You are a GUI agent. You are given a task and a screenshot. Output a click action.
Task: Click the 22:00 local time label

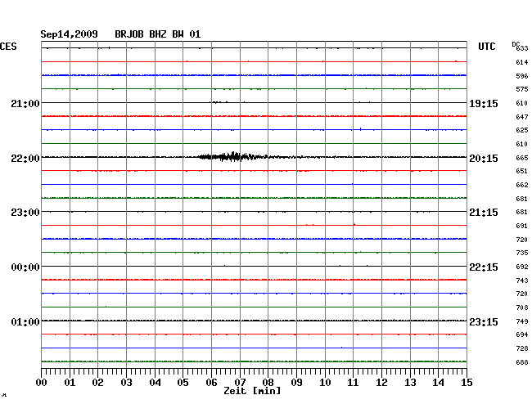25,159
